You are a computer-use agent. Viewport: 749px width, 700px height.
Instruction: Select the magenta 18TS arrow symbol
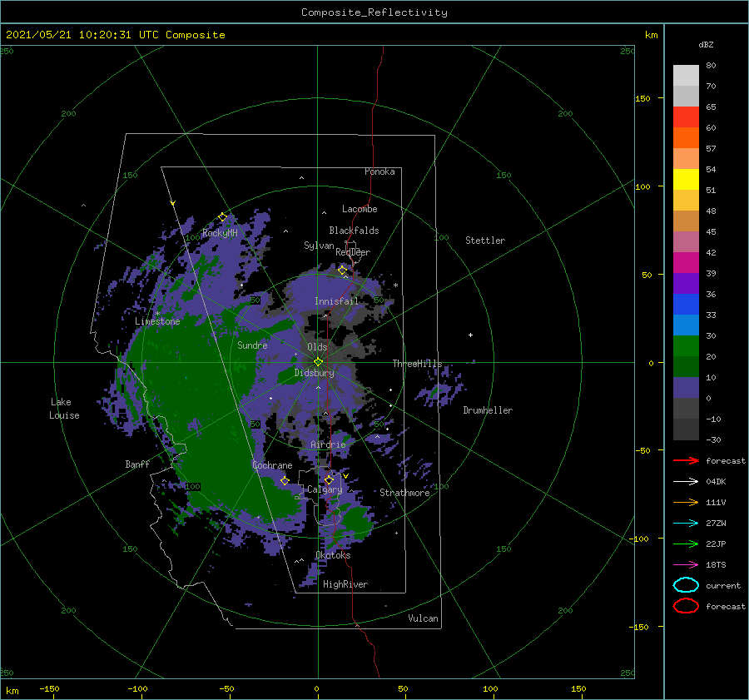pos(686,565)
